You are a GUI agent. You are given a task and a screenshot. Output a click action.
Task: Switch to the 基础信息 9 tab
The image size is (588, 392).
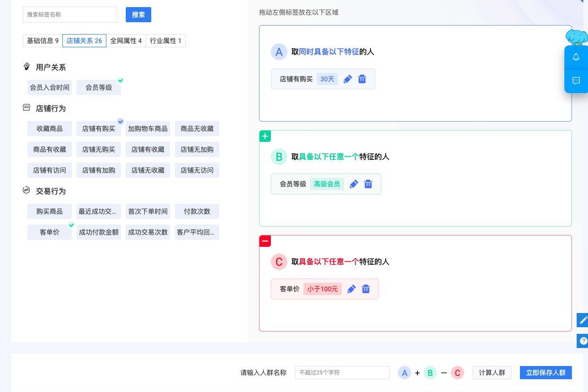(x=43, y=41)
